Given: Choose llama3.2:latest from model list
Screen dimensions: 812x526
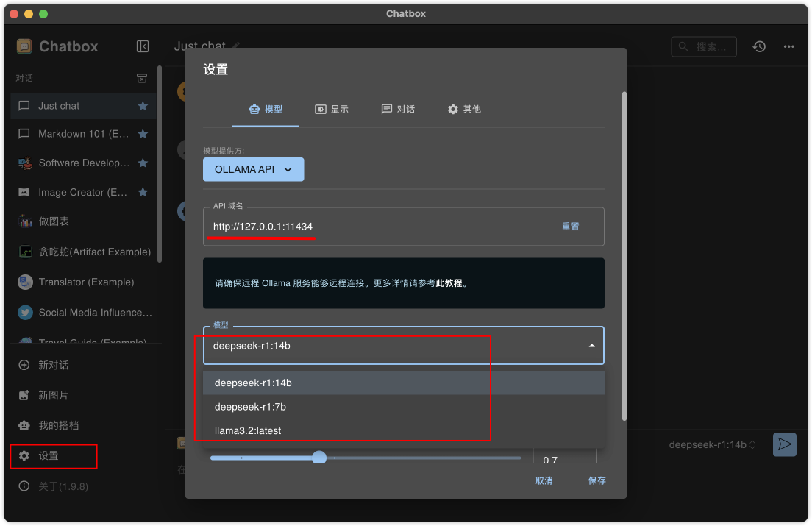Looking at the screenshot, I should click(403, 430).
